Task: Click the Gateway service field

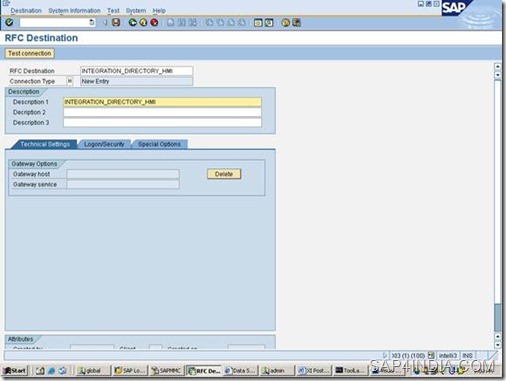Action: (123, 184)
